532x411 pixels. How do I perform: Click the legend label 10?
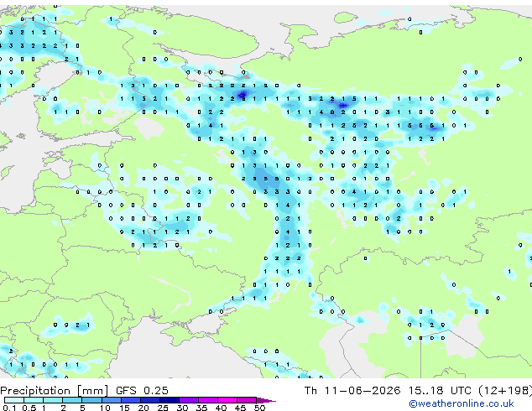click(105, 408)
